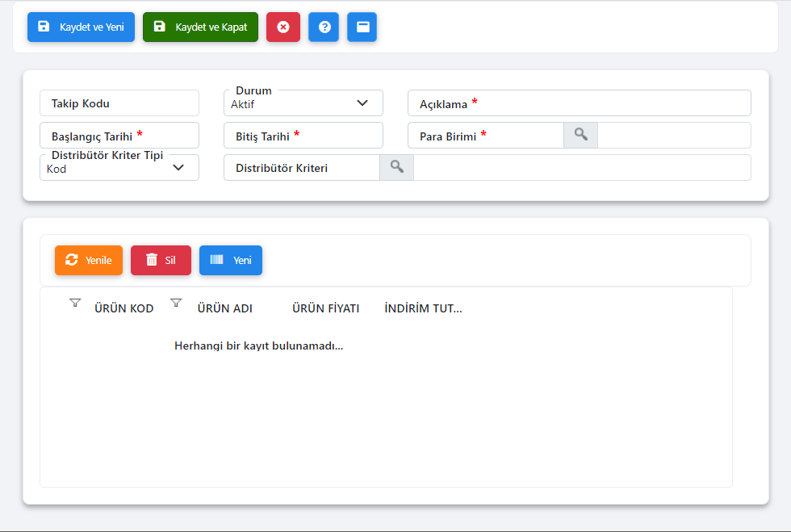
Task: Expand the Distribütör Kriter Tipi dropdown
Action: 178,168
